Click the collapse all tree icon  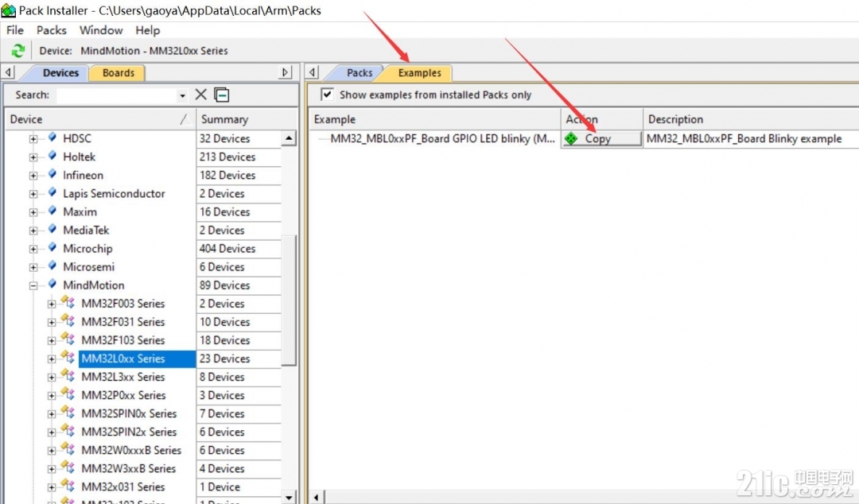pyautogui.click(x=222, y=95)
